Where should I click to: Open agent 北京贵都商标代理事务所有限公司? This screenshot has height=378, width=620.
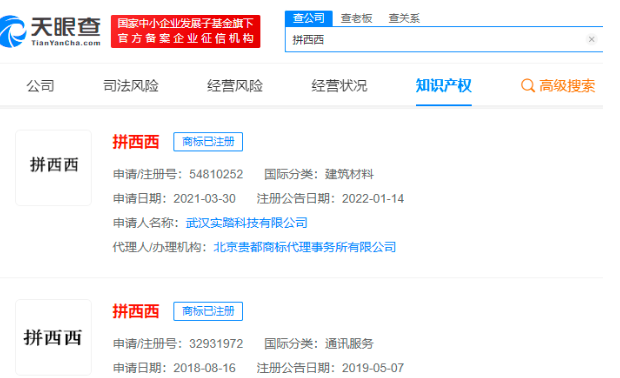point(304,247)
